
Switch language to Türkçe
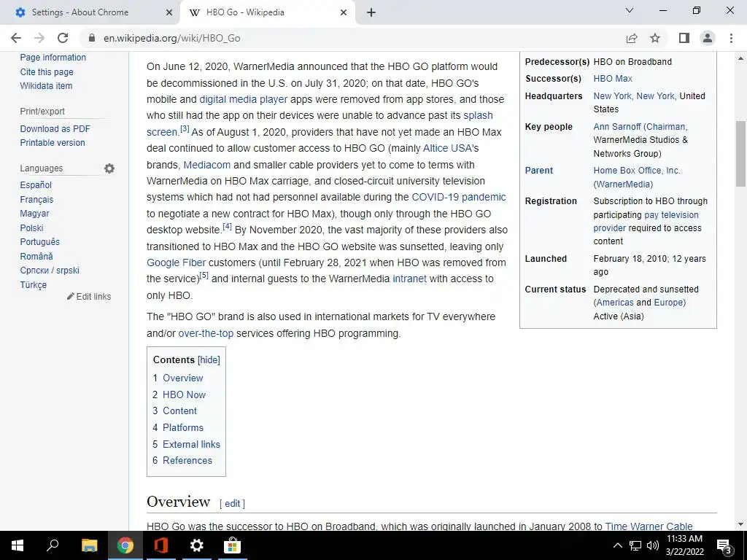point(34,285)
